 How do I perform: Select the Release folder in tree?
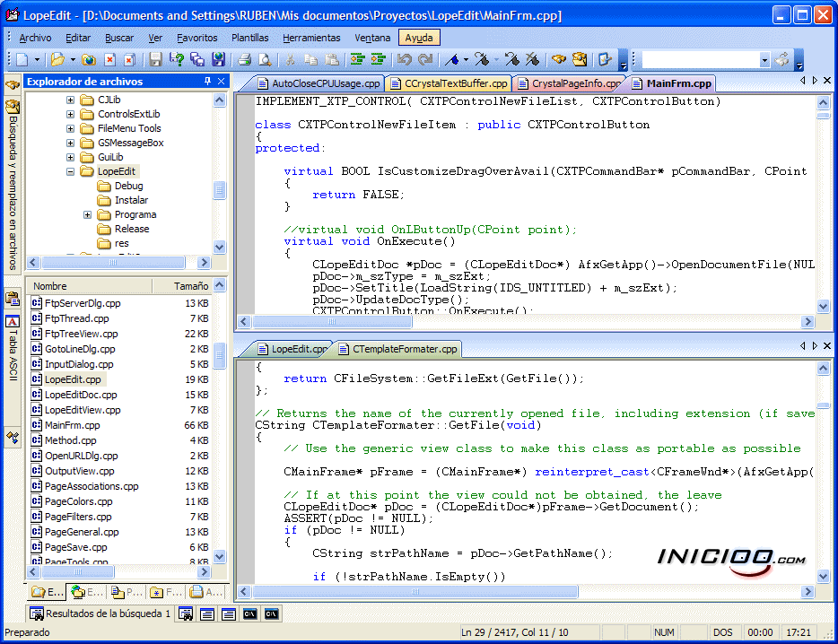[x=132, y=229]
